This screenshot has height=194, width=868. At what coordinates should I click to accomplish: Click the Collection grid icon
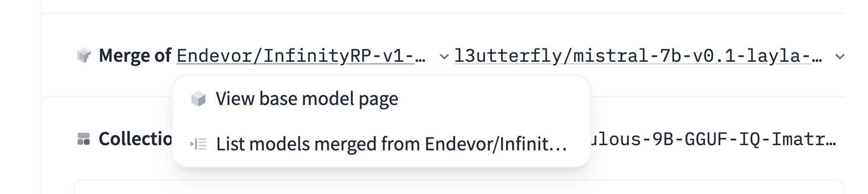(83, 139)
